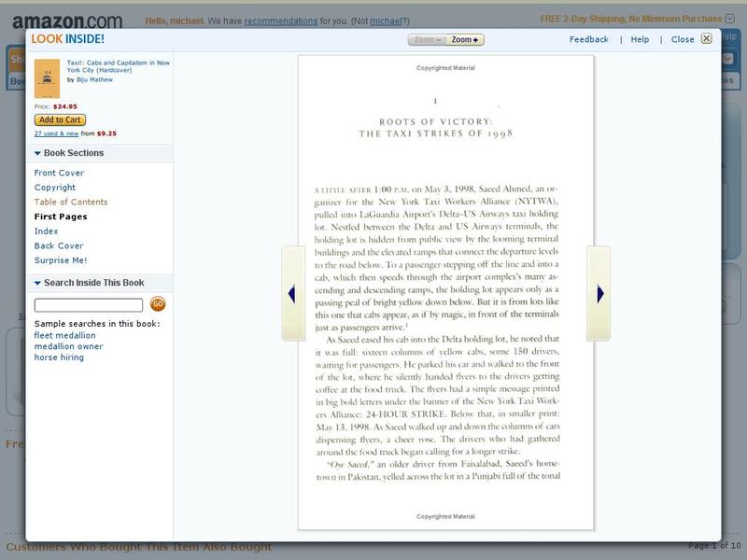Go to the previous page arrow

[292, 293]
